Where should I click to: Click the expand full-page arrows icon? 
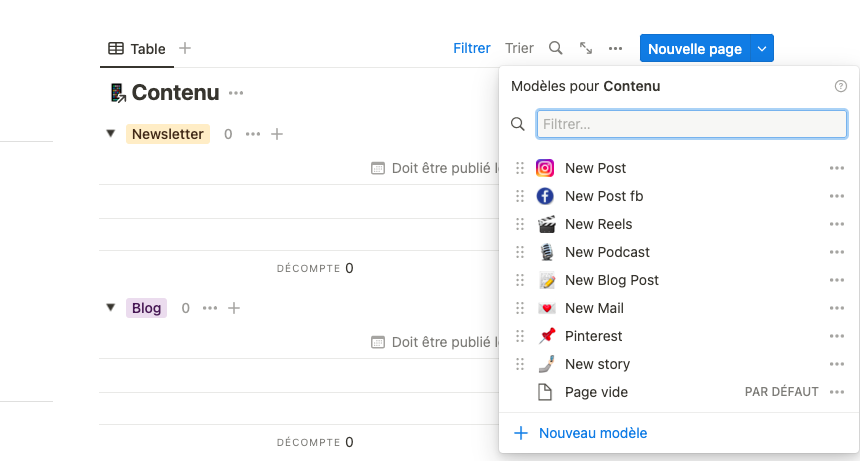pos(586,48)
